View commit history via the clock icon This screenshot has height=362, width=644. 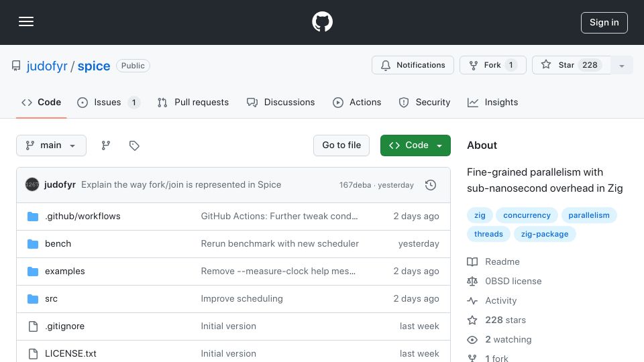point(431,185)
